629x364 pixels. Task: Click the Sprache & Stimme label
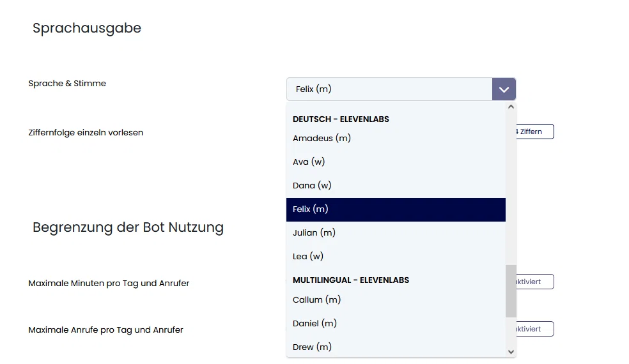tap(67, 84)
